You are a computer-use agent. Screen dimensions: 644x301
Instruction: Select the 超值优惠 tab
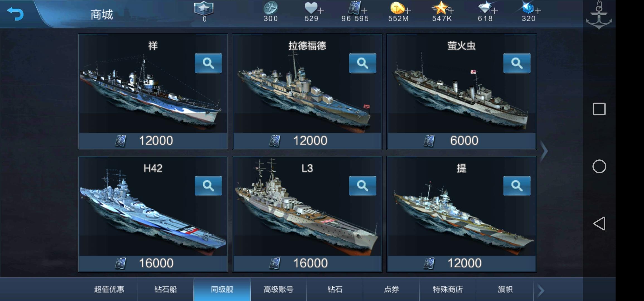(109, 289)
